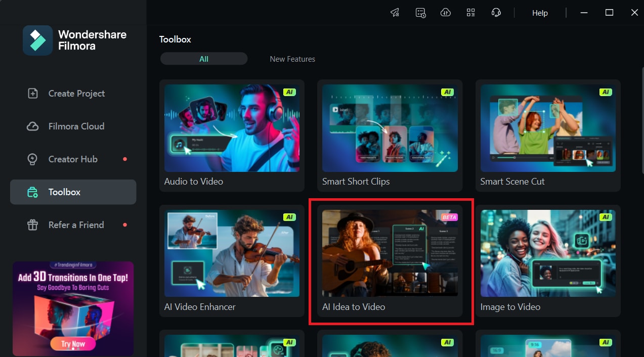
Task: Click the AI badge on Smart Scene Cut
Action: pyautogui.click(x=606, y=92)
